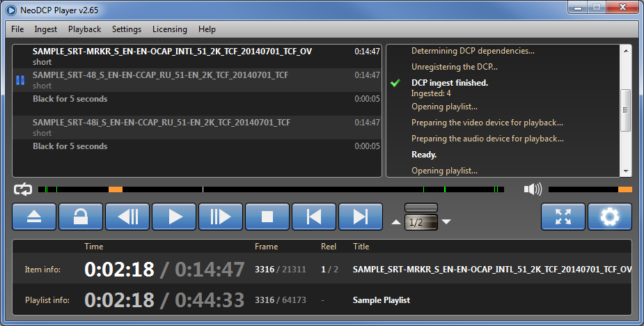Stop playback with the square button
Image resolution: width=644 pixels, height=326 pixels.
[x=267, y=217]
